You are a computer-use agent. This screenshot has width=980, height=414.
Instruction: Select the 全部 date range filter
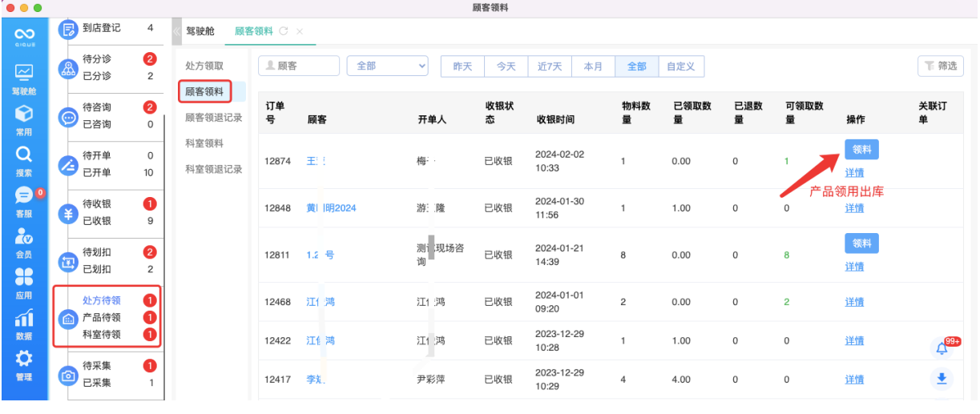click(x=637, y=66)
